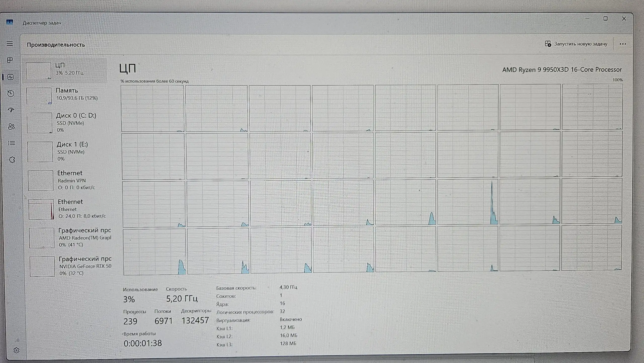This screenshot has height=363, width=644.
Task: Select the NVIDIA GeForce RTX graphics entry
Action: 70,266
